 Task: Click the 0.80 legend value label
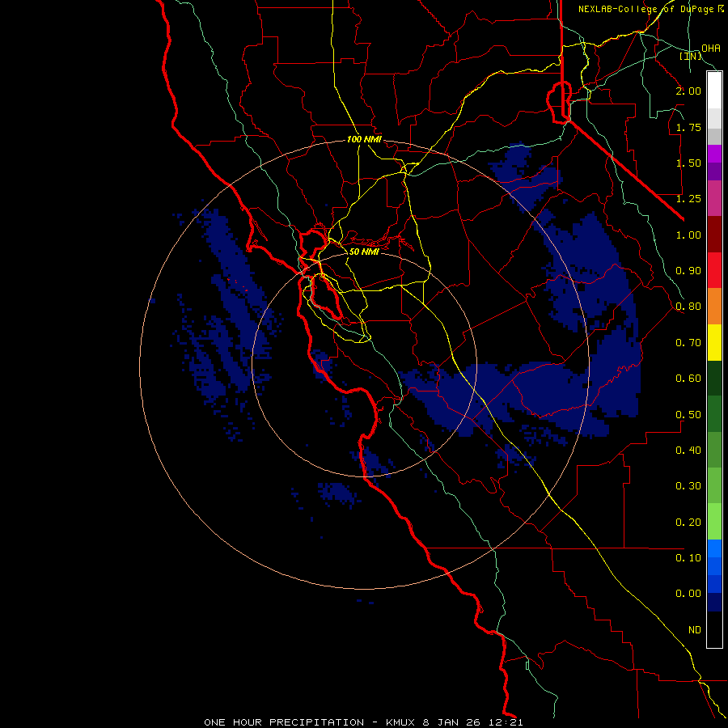tap(688, 307)
